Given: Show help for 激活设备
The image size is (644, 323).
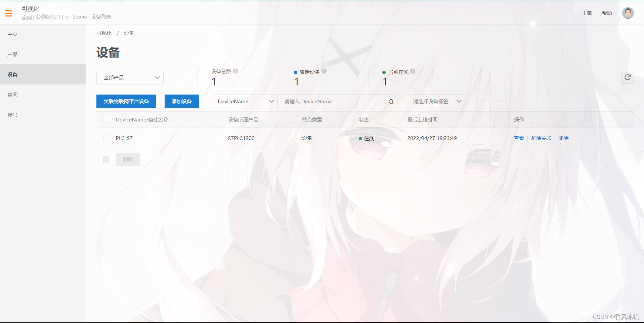Looking at the screenshot, I should tap(324, 71).
